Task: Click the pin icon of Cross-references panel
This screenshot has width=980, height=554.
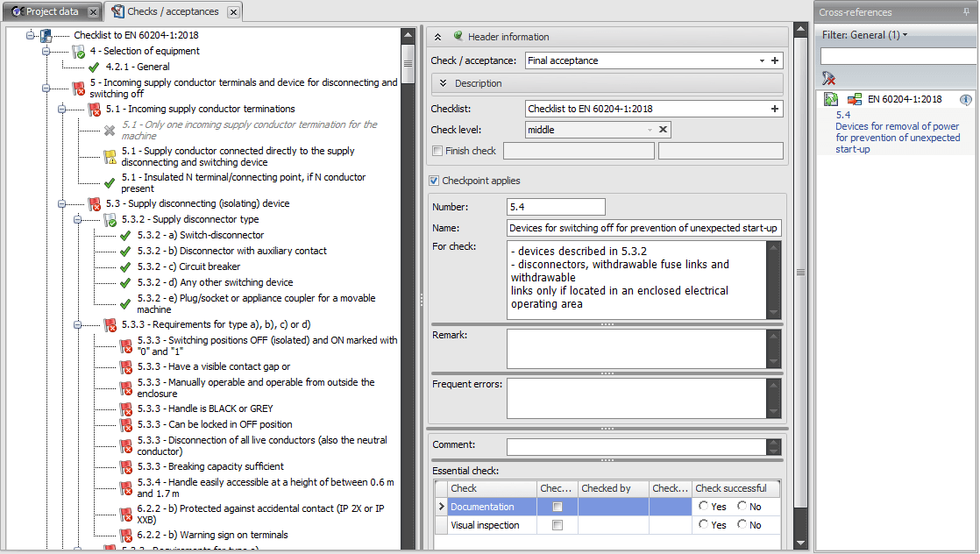Action: pyautogui.click(x=966, y=12)
